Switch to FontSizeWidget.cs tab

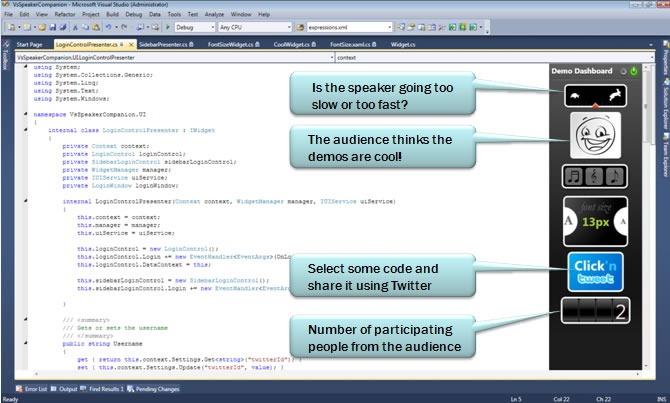(x=233, y=44)
